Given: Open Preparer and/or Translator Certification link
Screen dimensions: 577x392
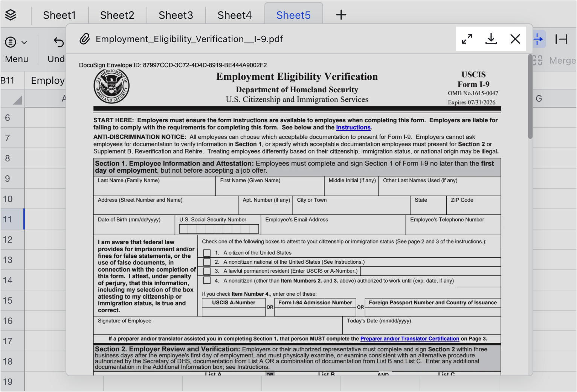Looking at the screenshot, I should (410, 339).
